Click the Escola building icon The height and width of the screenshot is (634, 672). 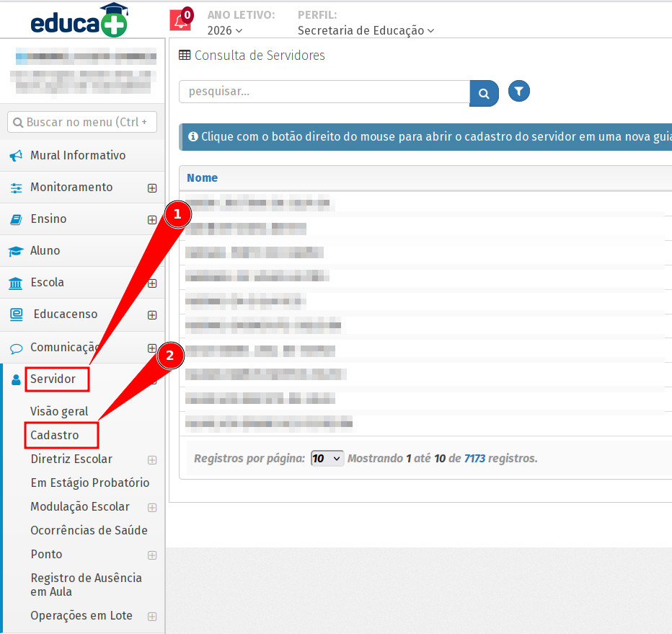(16, 283)
